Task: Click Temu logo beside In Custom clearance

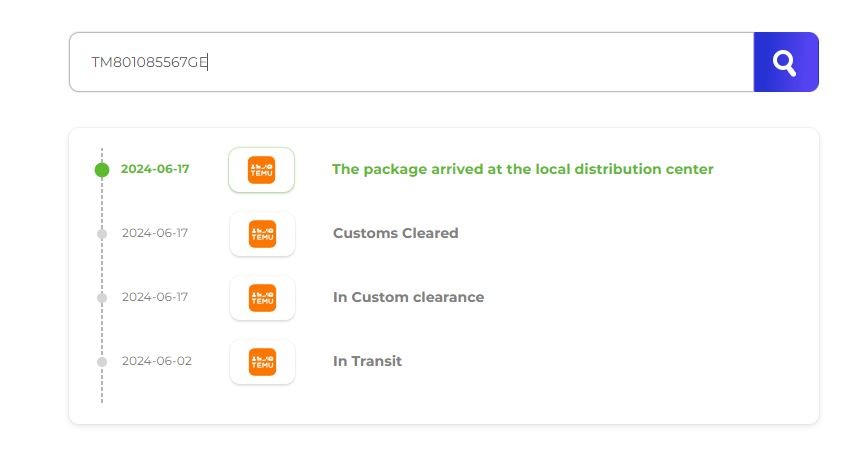Action: click(262, 298)
